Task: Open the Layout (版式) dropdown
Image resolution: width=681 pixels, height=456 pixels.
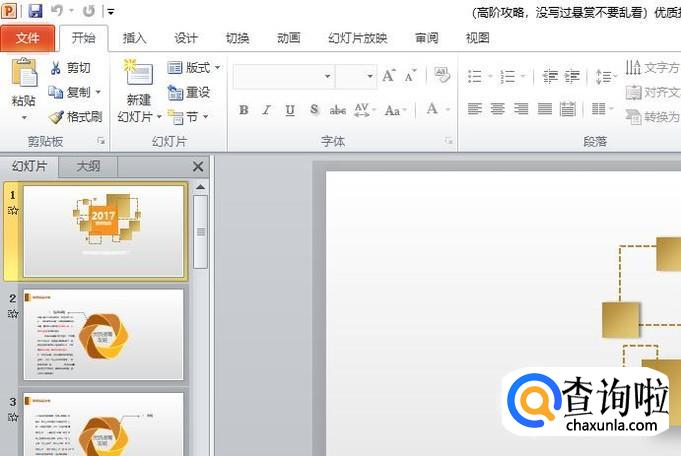Action: pos(190,68)
